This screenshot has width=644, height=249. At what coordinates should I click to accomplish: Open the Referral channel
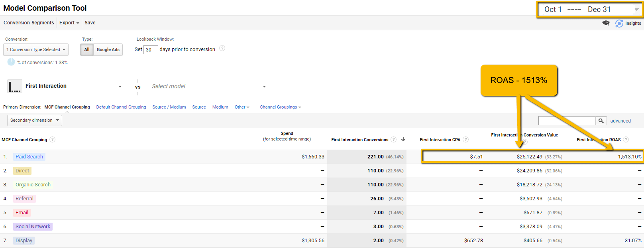24,199
